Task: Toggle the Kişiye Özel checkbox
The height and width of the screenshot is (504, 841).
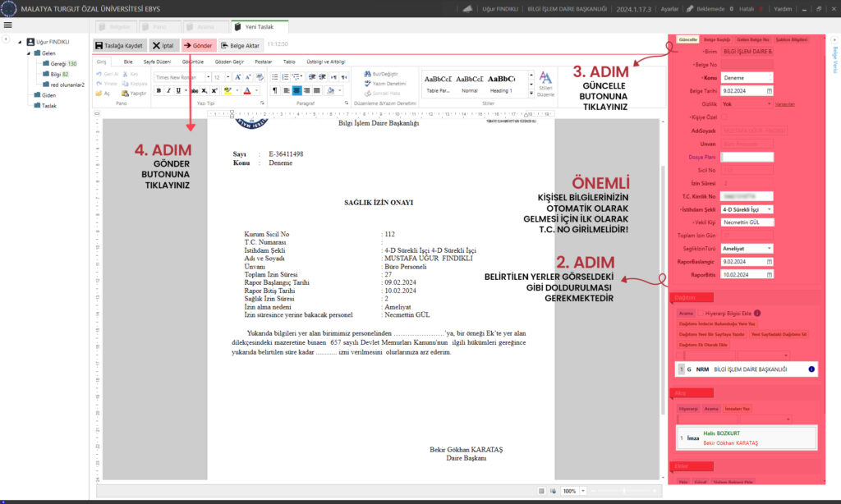Action: 725,118
